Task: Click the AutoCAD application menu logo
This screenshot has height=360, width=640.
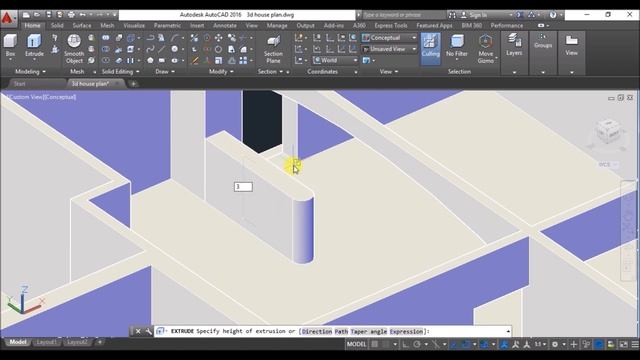Action: [x=8, y=18]
